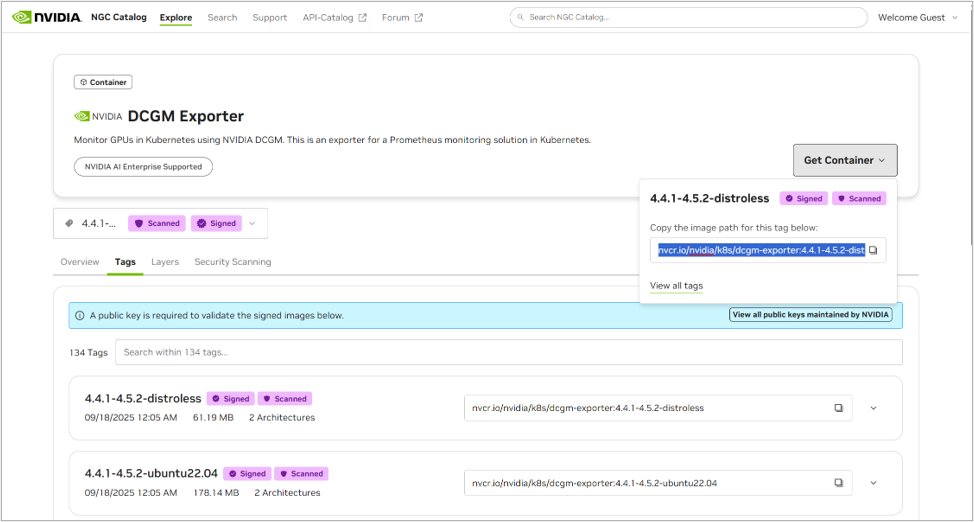Click the NVIDIA logo in header
This screenshot has width=974, height=522.
pos(48,17)
